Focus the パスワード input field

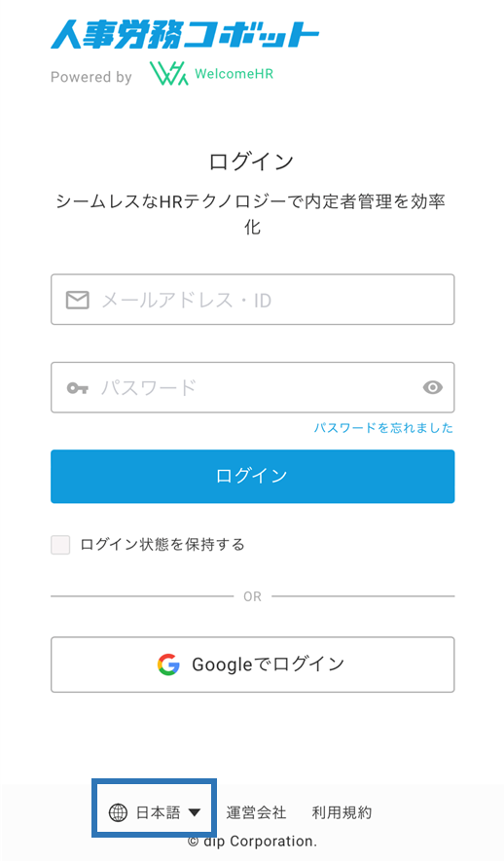tap(253, 387)
